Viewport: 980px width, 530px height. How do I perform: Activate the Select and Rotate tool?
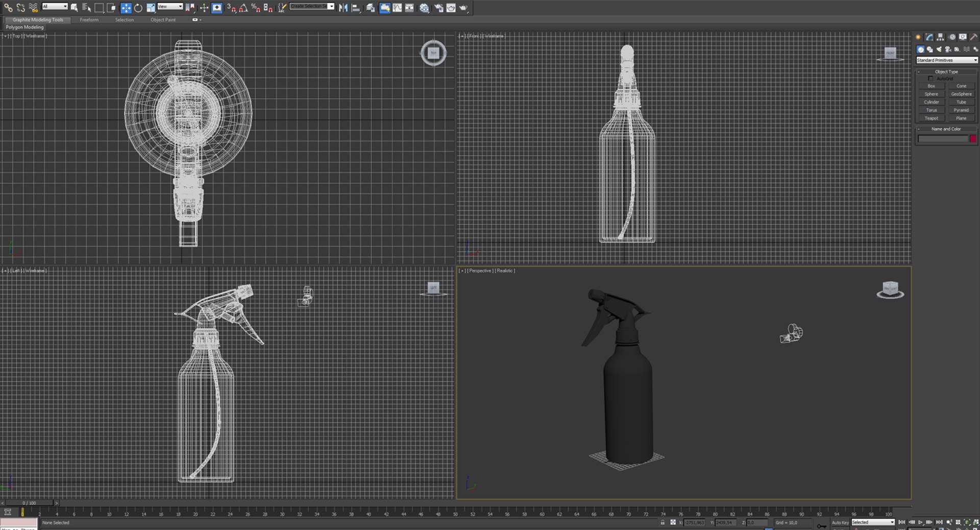click(138, 8)
